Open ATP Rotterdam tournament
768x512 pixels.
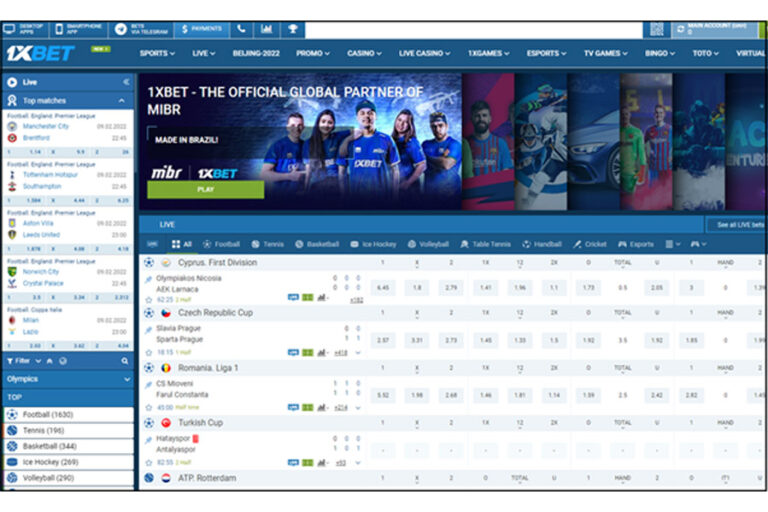coord(207,478)
